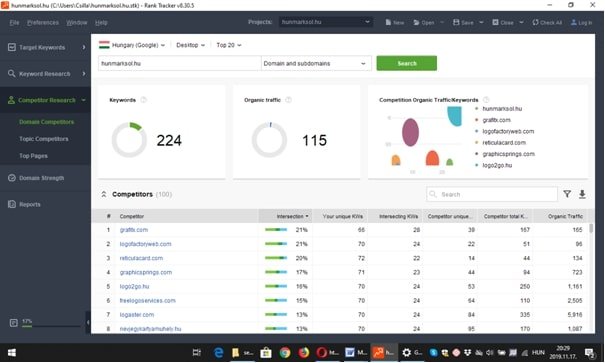This screenshot has height=363, width=605.
Task: Open the Competitors filter icon
Action: pos(567,194)
